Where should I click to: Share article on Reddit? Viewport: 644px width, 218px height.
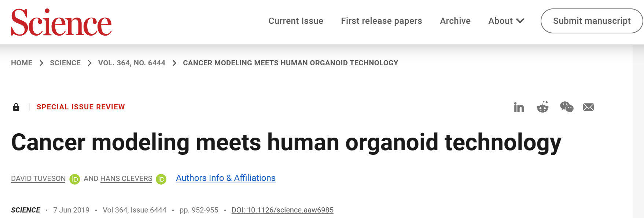[542, 107]
